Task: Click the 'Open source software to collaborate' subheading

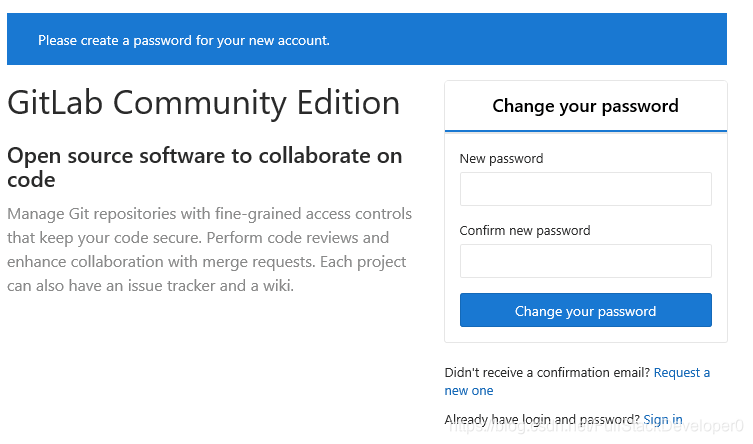Action: 205,168
